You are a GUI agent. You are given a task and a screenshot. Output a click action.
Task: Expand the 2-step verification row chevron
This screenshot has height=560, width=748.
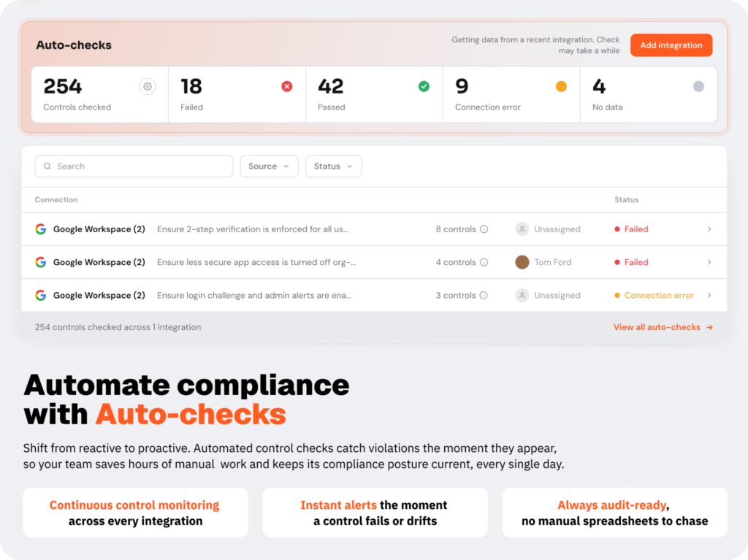pyautogui.click(x=709, y=229)
